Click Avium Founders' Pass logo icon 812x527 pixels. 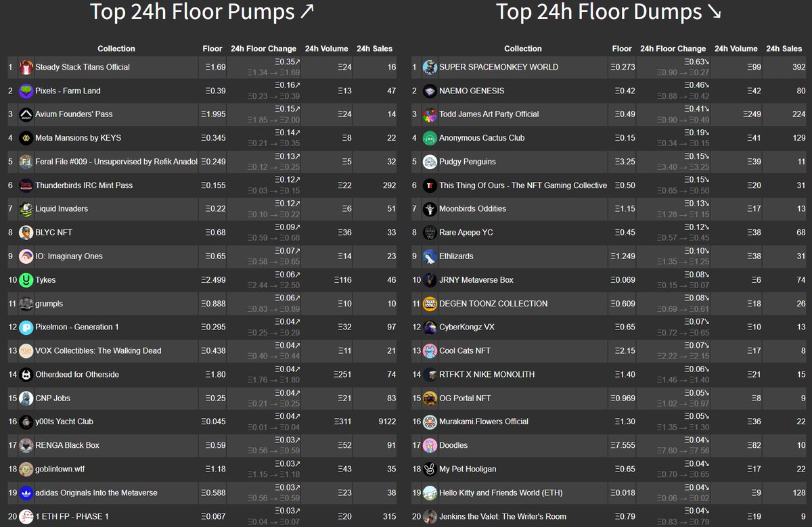coord(26,114)
